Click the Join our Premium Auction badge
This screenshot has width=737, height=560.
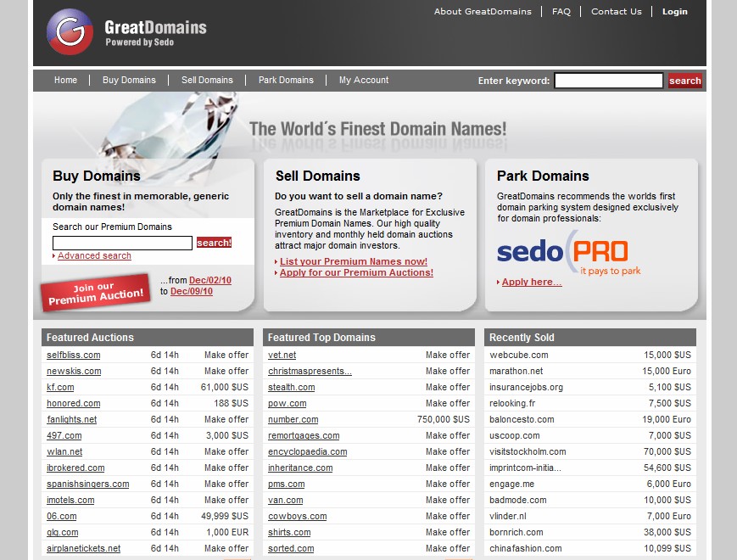(x=96, y=293)
